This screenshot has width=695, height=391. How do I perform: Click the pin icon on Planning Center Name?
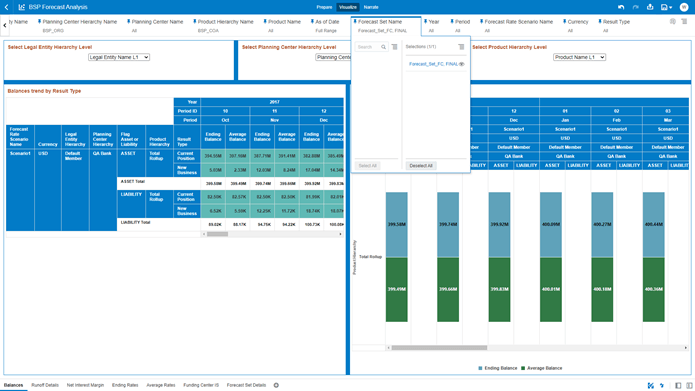(129, 21)
